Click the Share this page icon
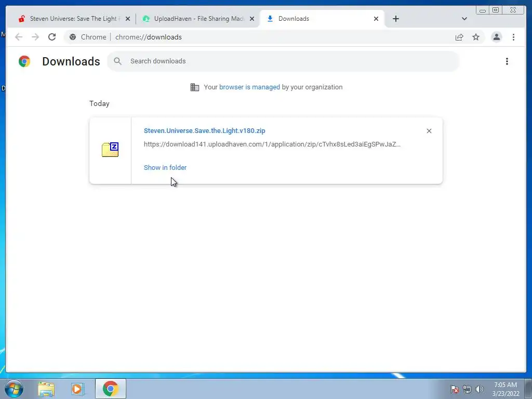This screenshot has width=532, height=399. [x=459, y=37]
